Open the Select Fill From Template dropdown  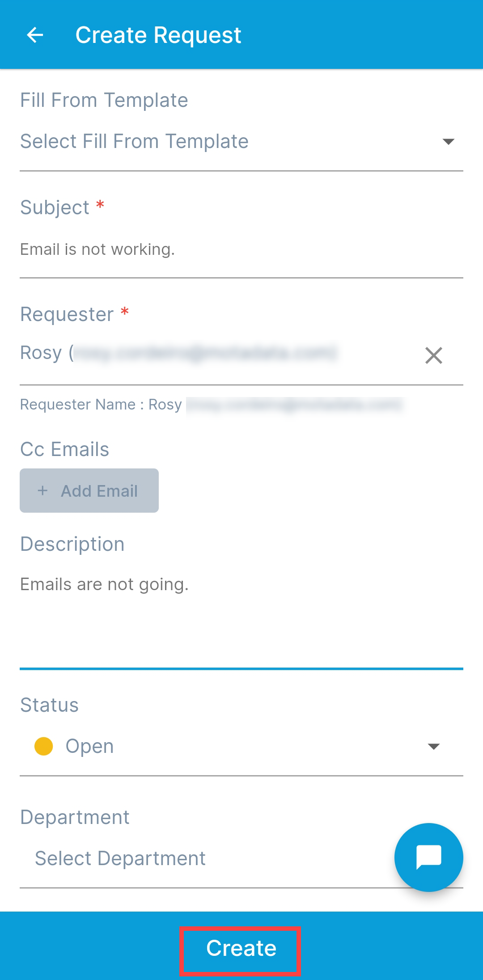(x=134, y=141)
